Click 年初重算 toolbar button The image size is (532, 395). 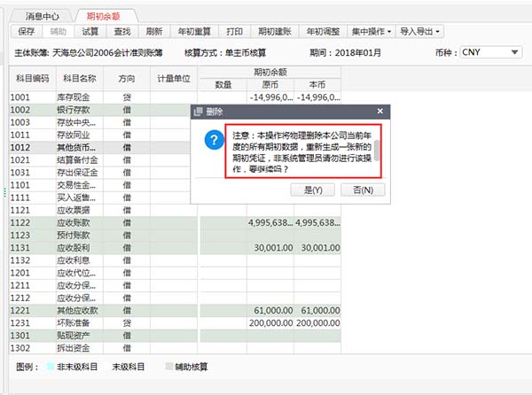(194, 32)
